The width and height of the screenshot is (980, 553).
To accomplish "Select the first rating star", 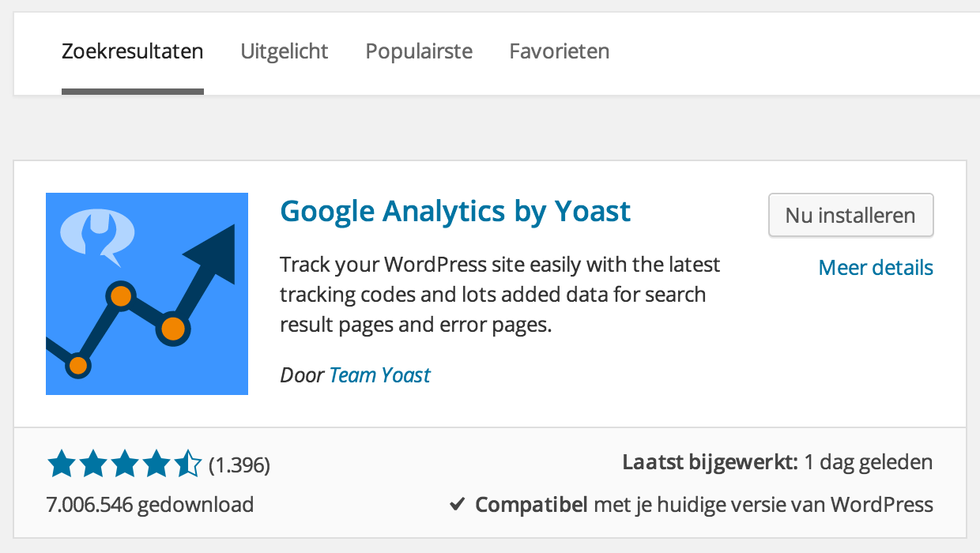I will click(62, 465).
